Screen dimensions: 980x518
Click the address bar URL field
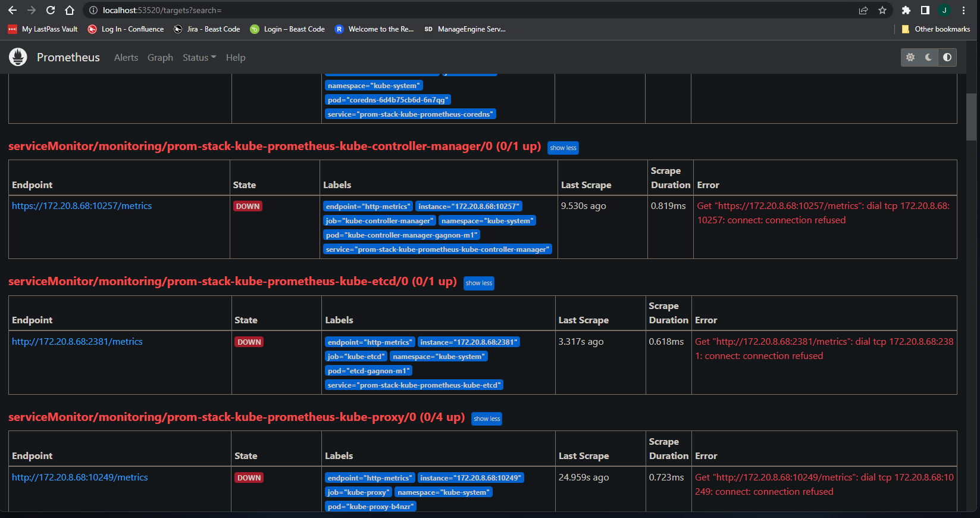click(476, 10)
